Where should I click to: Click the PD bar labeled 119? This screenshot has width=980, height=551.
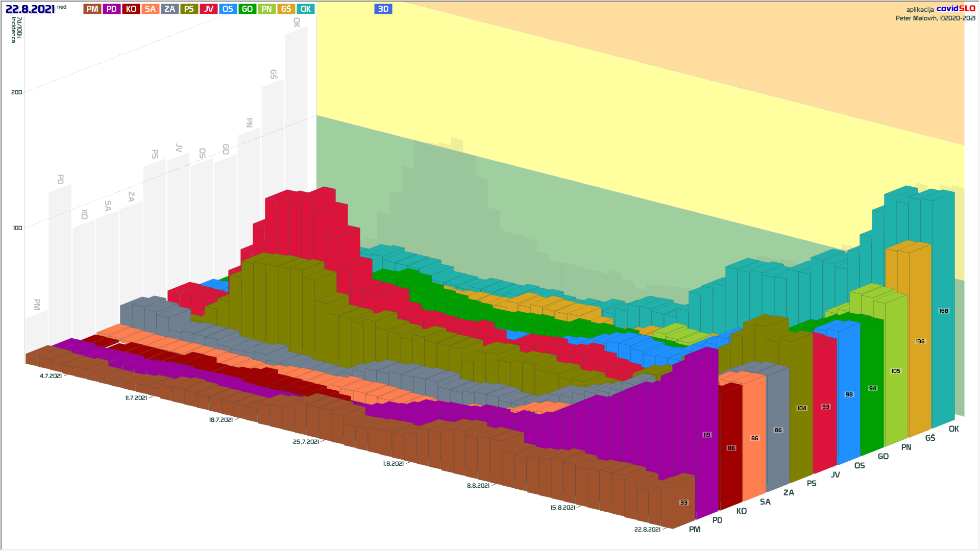point(706,435)
